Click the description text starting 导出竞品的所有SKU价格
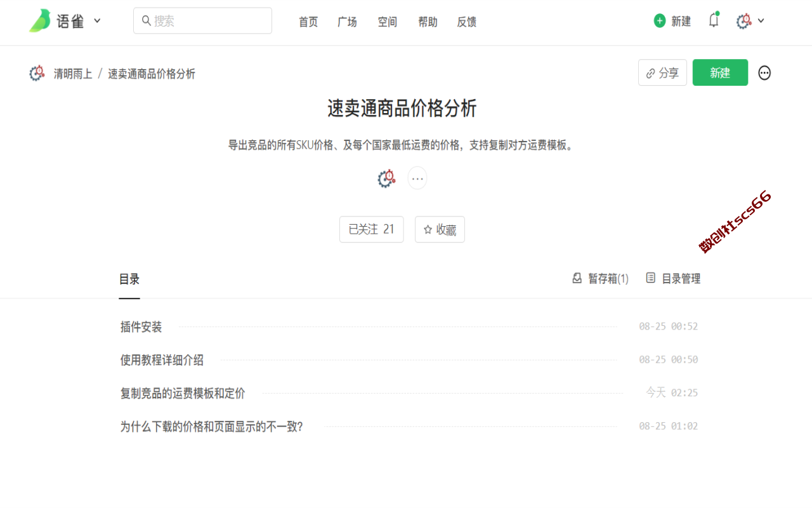 coord(402,145)
